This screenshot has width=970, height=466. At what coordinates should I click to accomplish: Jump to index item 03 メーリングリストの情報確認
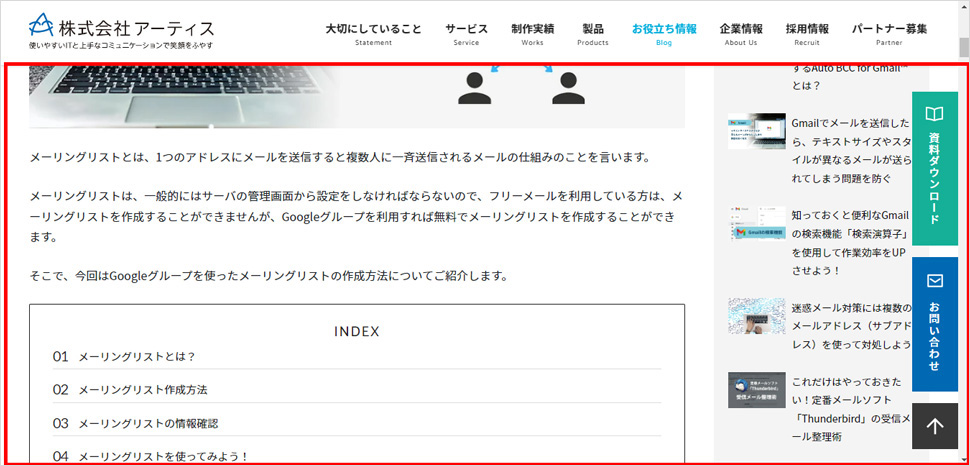[357, 423]
